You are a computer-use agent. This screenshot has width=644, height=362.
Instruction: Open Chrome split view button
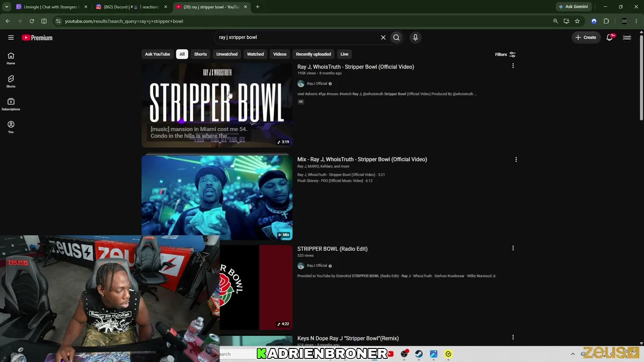click(x=44, y=21)
